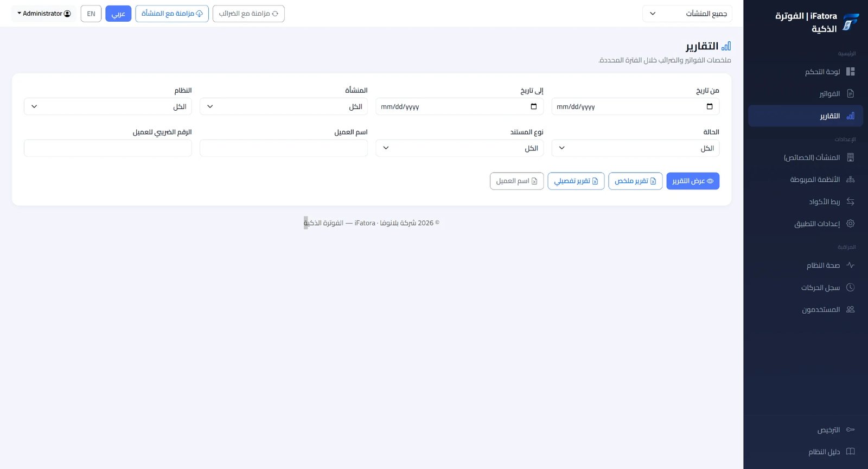This screenshot has height=469, width=868.
Task: Switch language to EN
Action: pyautogui.click(x=91, y=14)
